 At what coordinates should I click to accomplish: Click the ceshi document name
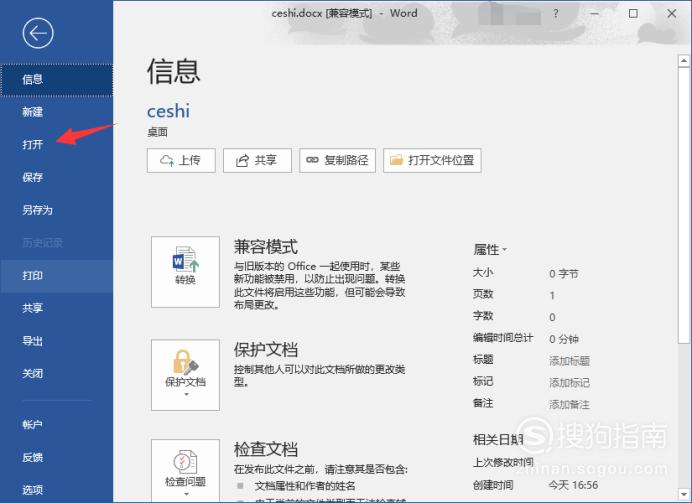(x=168, y=111)
